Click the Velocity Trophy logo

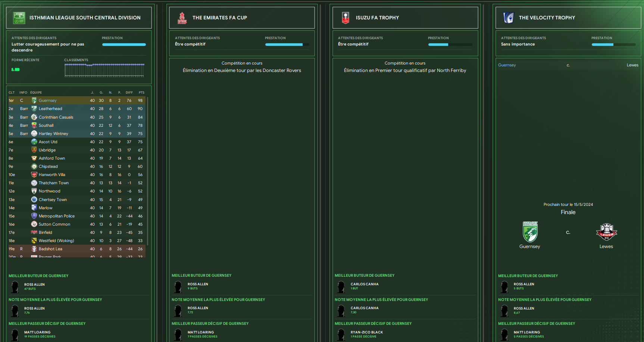coord(509,18)
